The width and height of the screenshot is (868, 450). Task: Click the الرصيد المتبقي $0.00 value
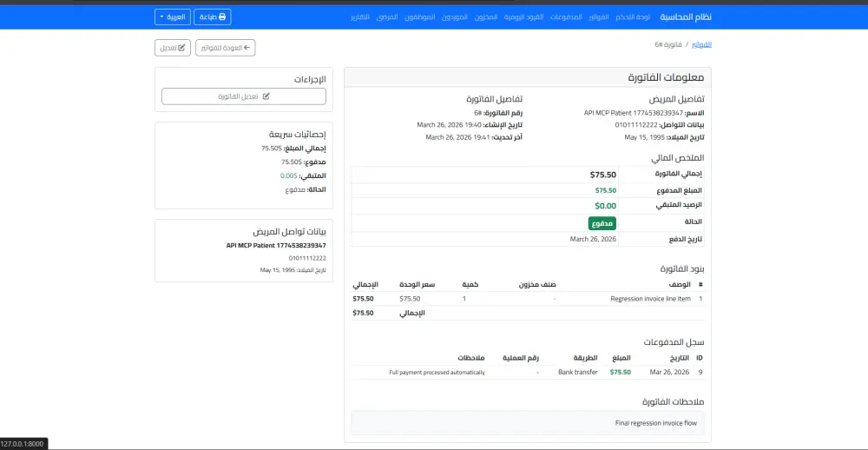pyautogui.click(x=605, y=206)
